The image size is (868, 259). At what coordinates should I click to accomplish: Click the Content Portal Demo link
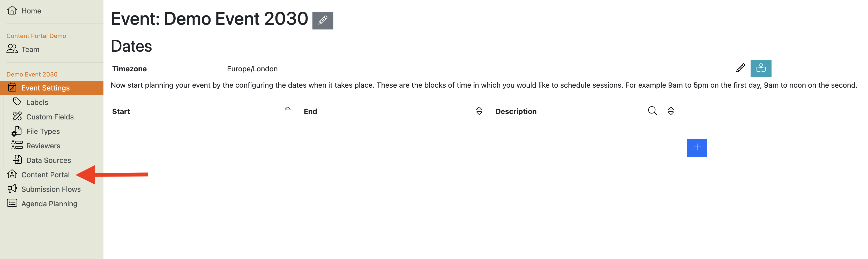pyautogui.click(x=36, y=36)
